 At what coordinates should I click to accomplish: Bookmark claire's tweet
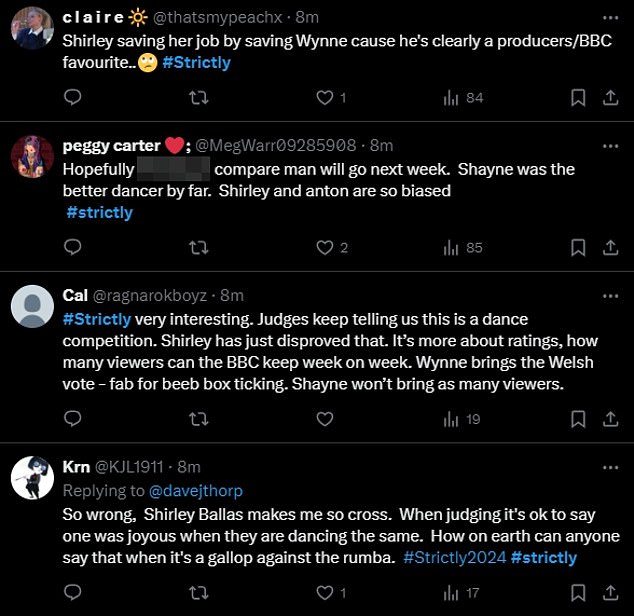[577, 97]
